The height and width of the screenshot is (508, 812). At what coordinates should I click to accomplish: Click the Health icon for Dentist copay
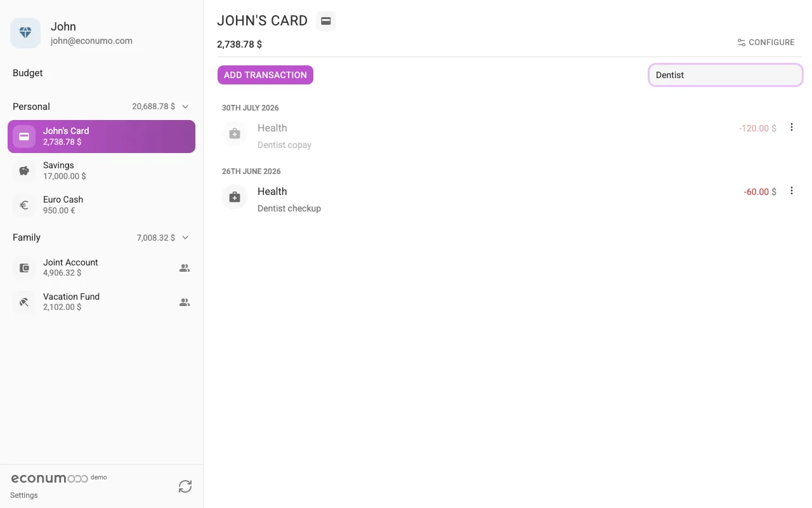235,134
